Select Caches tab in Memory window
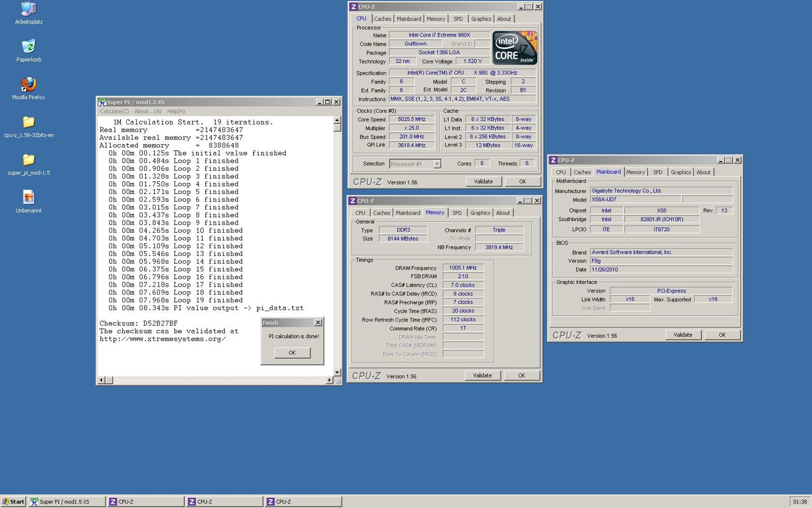Image resolution: width=812 pixels, height=508 pixels. pyautogui.click(x=382, y=213)
